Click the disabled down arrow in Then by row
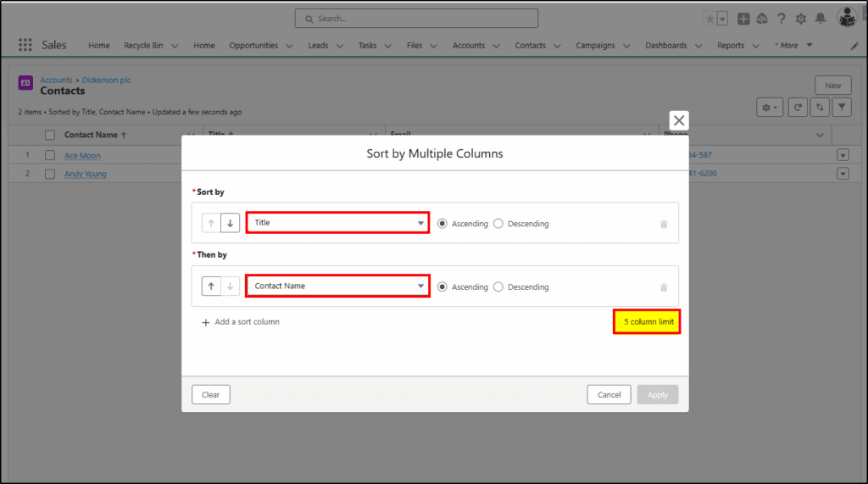The width and height of the screenshot is (868, 484). tap(231, 287)
